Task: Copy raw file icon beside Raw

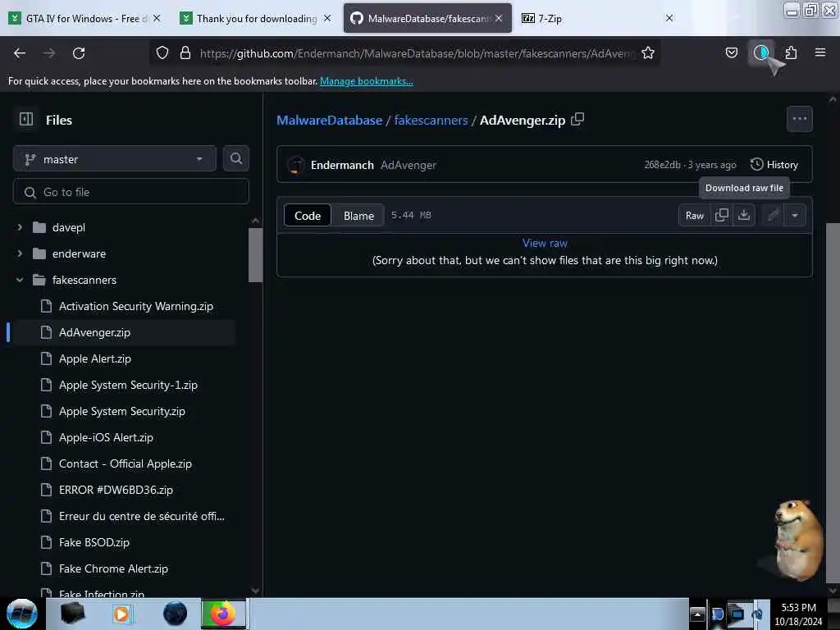Action: 722,215
